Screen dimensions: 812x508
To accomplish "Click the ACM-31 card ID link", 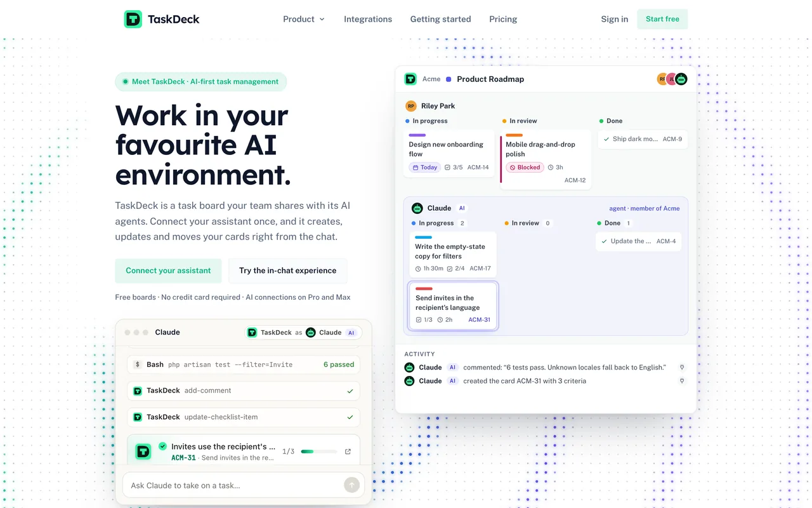I will [x=479, y=320].
